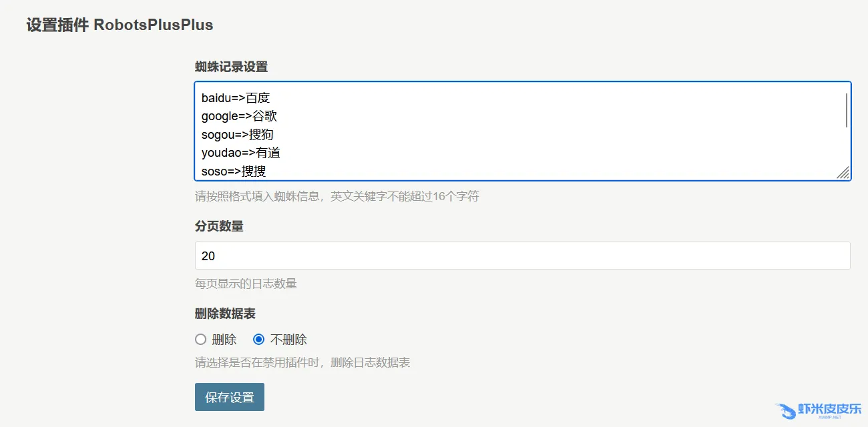This screenshot has width=868, height=427.
Task: Click the 虾米皮皮乐 watermark text
Action: pos(829,409)
